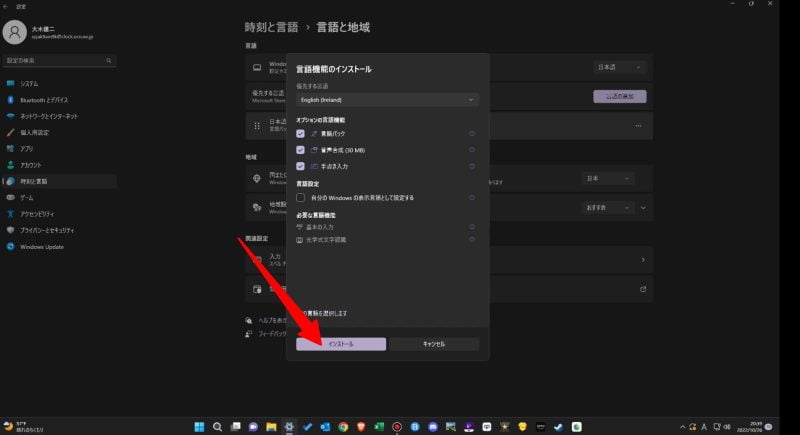Open Bluetooth とデバイス settings
Viewport: 800px width, 435px height.
click(45, 100)
